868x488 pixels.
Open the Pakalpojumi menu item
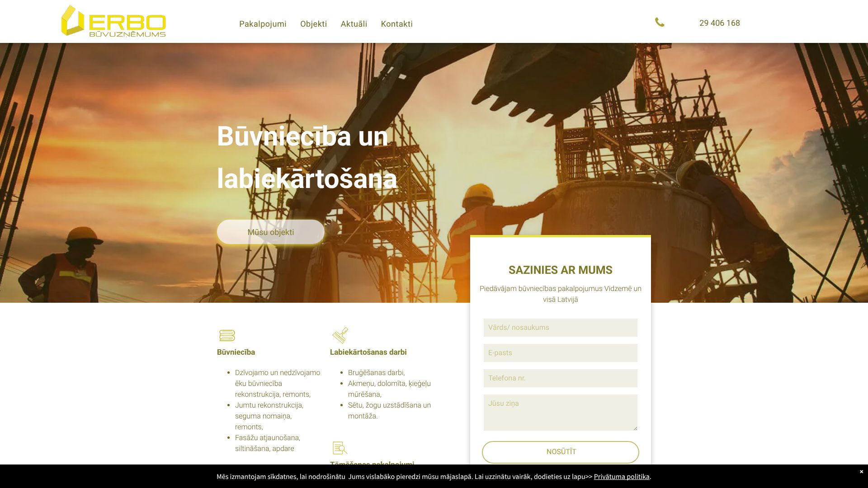[x=263, y=24]
